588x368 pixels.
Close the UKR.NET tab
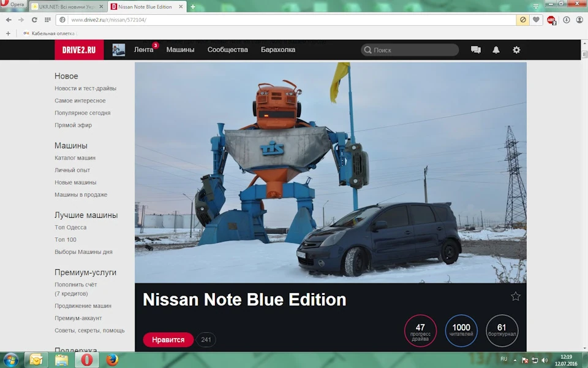pos(101,7)
